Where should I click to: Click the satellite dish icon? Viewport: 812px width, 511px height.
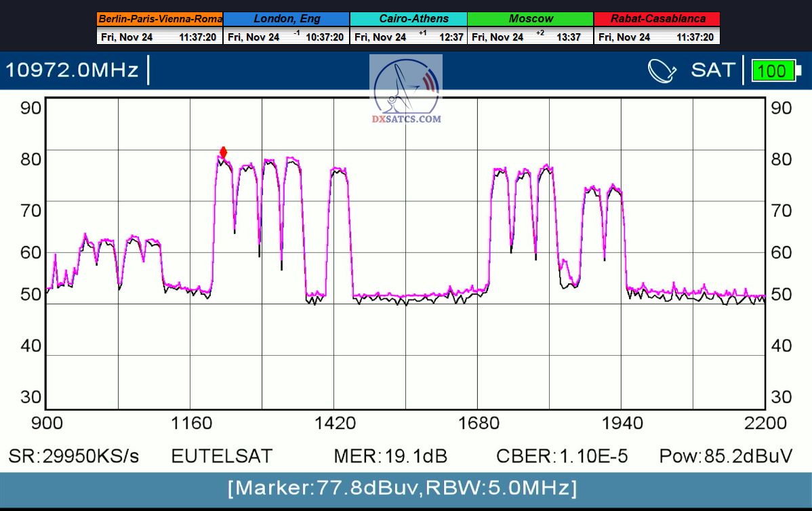click(x=662, y=70)
